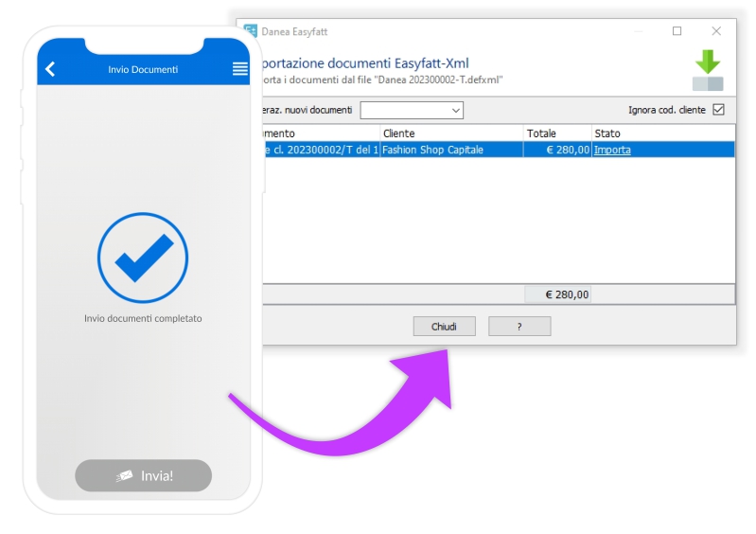Image resolution: width=756 pixels, height=534 pixels.
Task: Maximize the Danea Easyfatt window
Action: point(677,31)
